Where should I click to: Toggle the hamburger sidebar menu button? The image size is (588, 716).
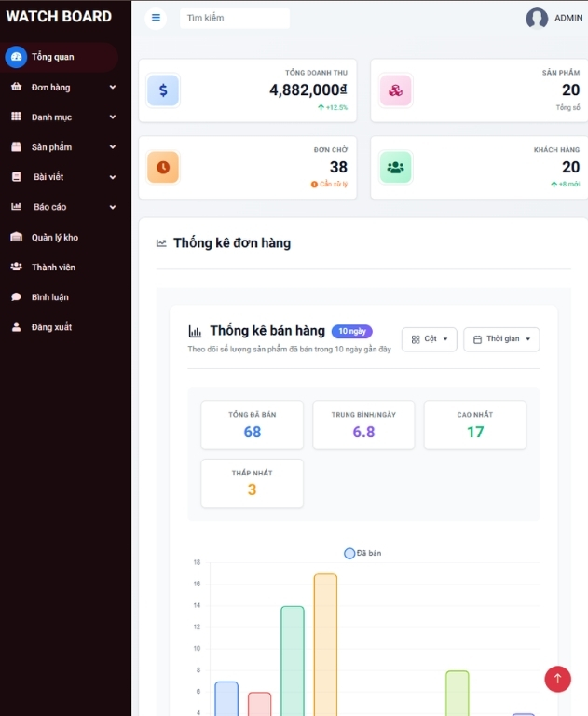point(156,18)
